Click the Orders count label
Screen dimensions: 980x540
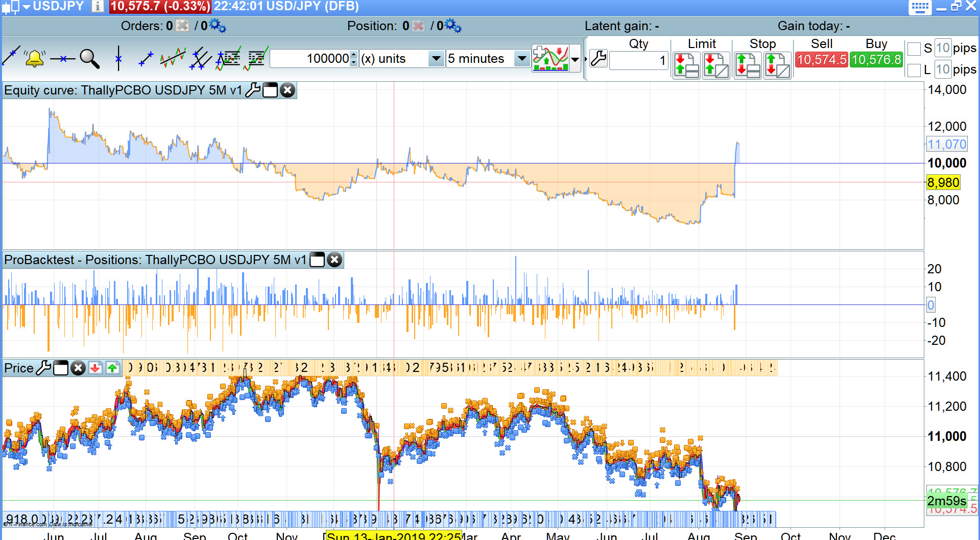coord(147,26)
